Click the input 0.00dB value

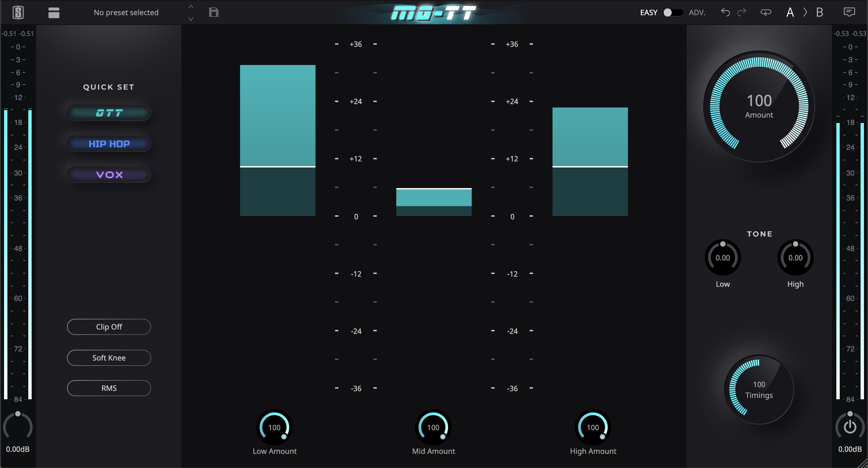(18, 449)
